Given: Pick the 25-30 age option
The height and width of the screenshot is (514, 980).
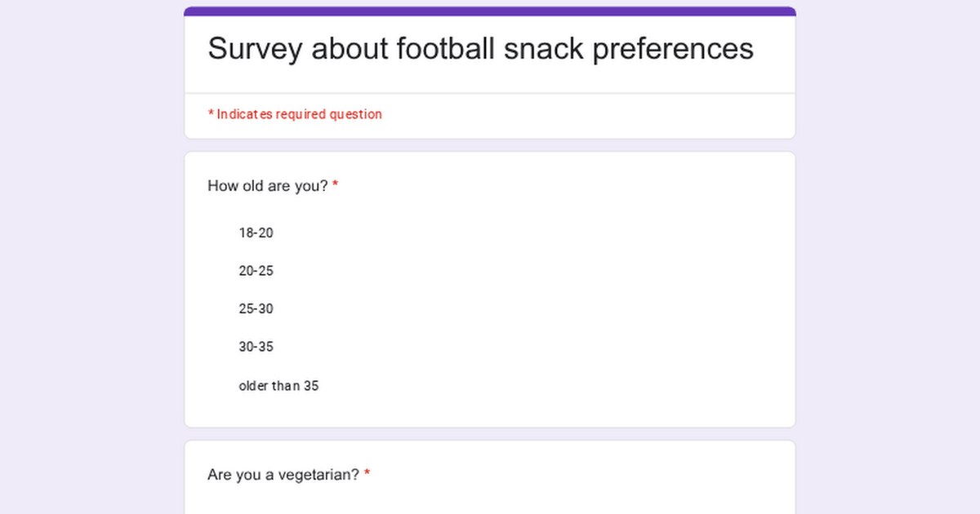Looking at the screenshot, I should pyautogui.click(x=256, y=309).
